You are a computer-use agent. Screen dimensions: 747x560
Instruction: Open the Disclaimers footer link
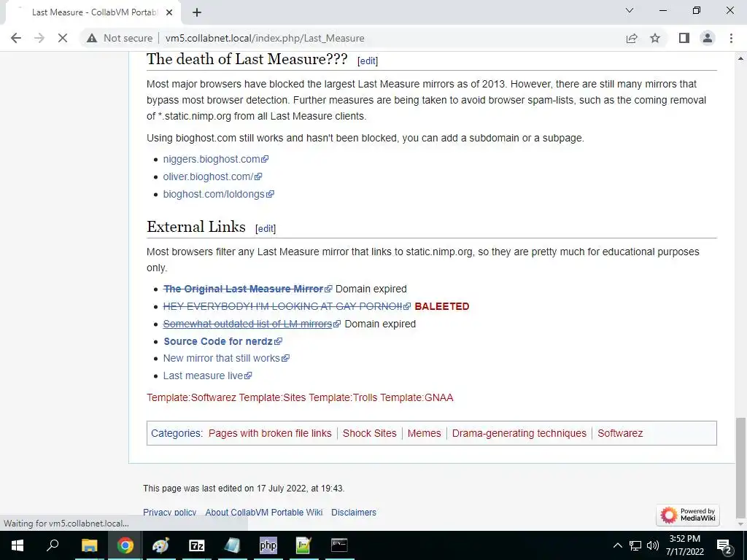(x=354, y=513)
